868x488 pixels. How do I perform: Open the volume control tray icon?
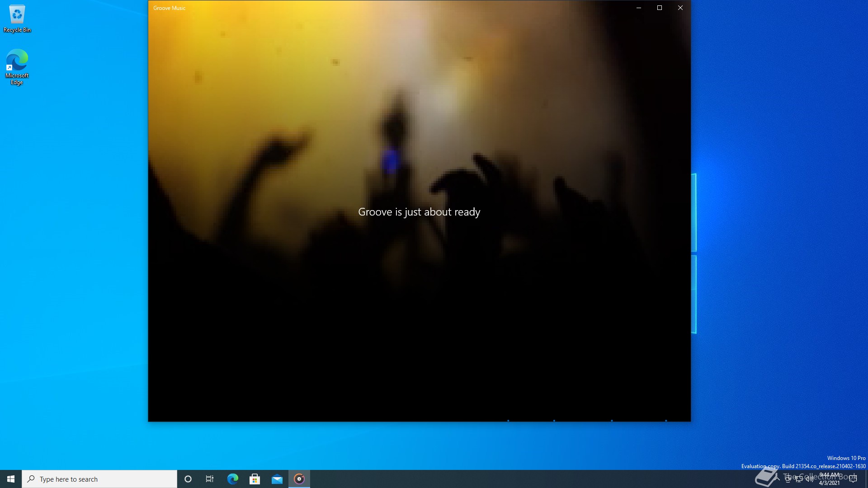click(x=810, y=479)
